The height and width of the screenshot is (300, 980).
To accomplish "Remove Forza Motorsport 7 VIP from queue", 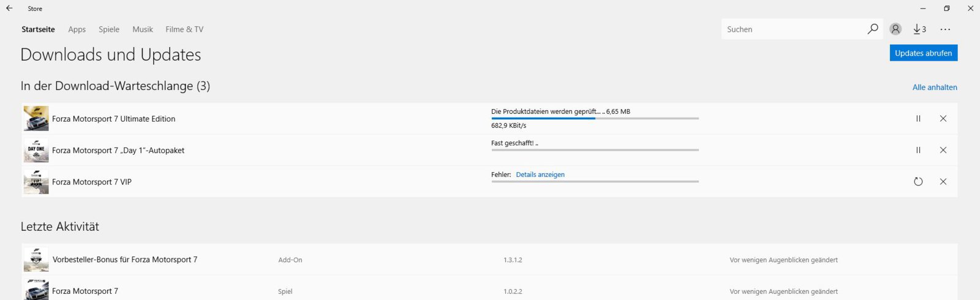I will [943, 181].
